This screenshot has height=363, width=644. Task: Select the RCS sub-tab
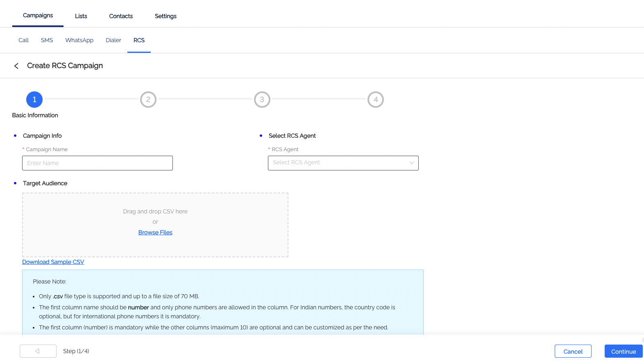click(x=139, y=40)
